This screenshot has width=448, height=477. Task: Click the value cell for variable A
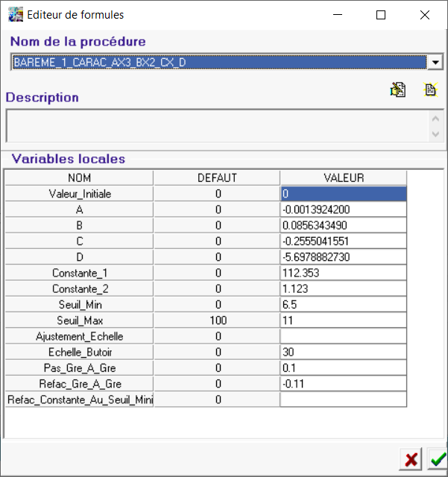click(x=343, y=209)
